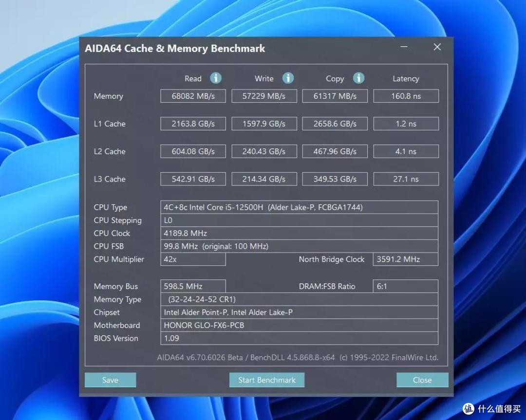
Task: Click Chipset value Intel Alder Point-P
Action: coord(299,312)
